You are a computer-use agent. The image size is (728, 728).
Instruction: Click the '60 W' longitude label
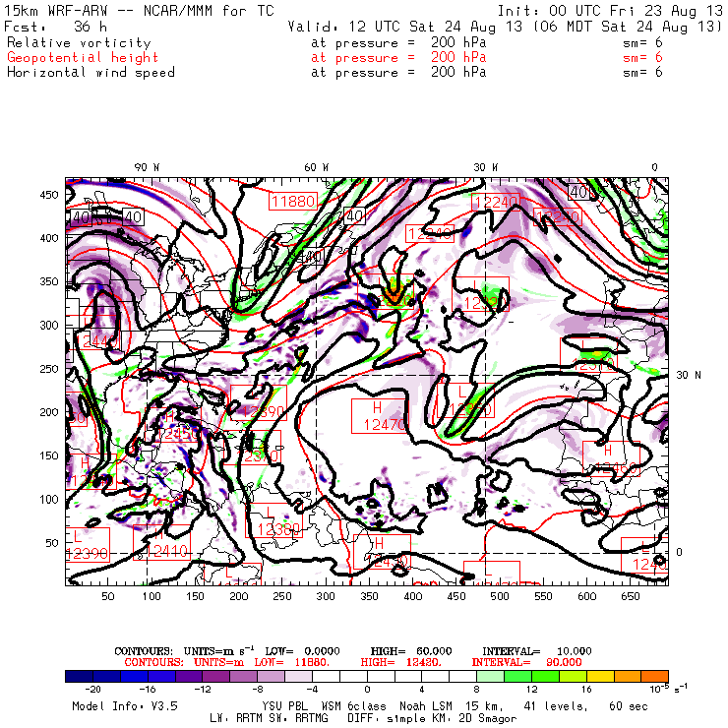[317, 167]
